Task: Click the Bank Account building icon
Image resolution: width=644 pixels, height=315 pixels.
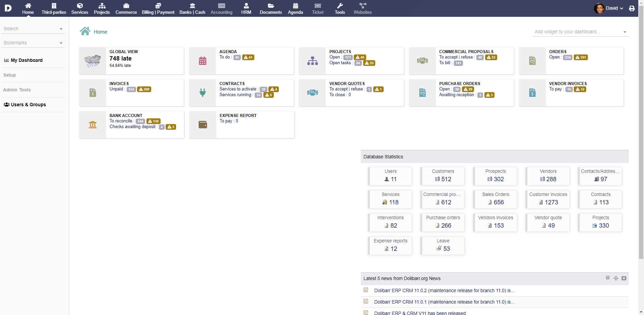Action: (93, 125)
